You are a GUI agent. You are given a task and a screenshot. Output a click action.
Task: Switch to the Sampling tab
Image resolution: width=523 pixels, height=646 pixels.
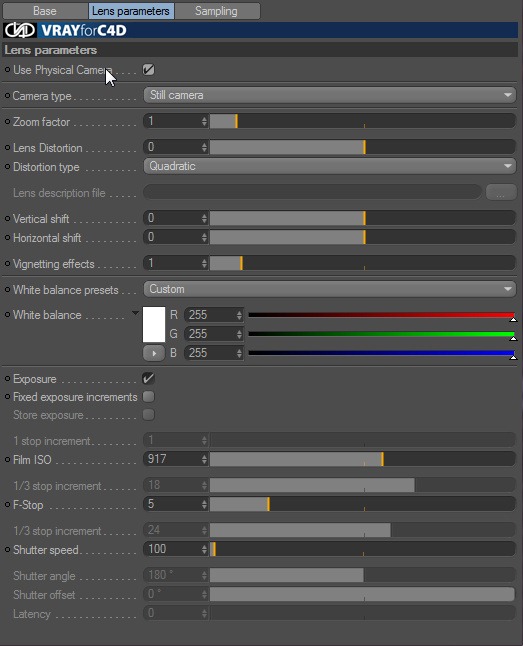pyautogui.click(x=217, y=11)
